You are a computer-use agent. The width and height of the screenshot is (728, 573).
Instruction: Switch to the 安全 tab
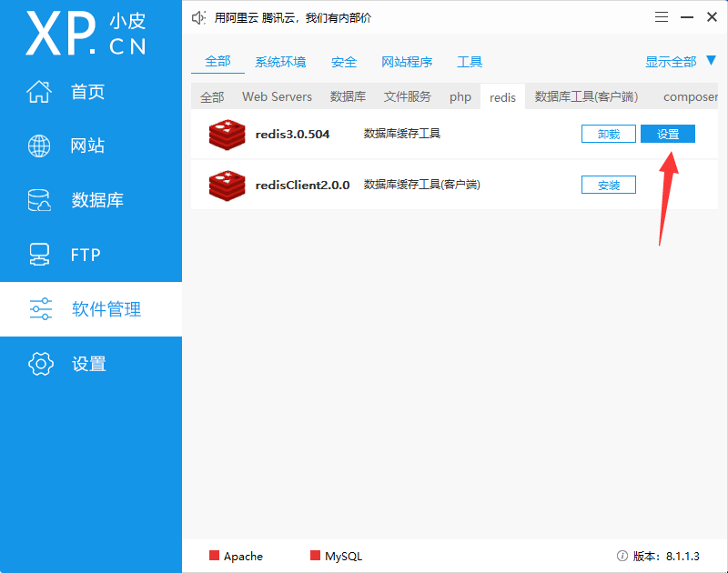click(344, 62)
